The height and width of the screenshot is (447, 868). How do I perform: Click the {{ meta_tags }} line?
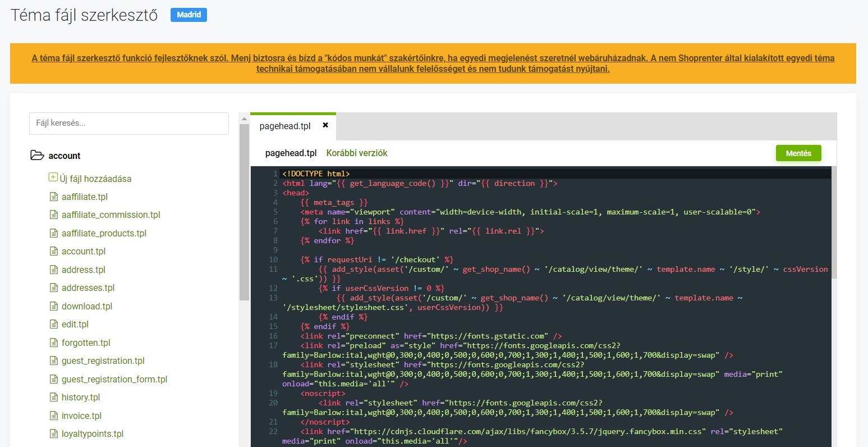tap(334, 202)
